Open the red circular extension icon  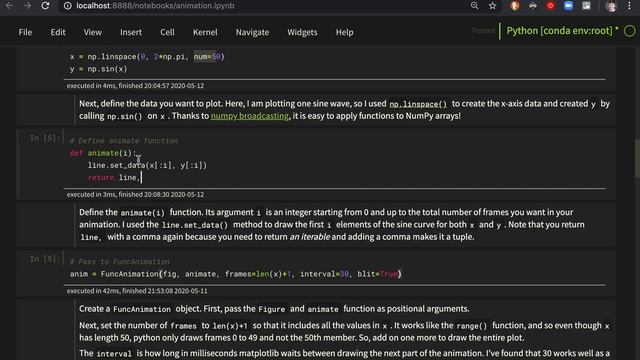(x=551, y=6)
